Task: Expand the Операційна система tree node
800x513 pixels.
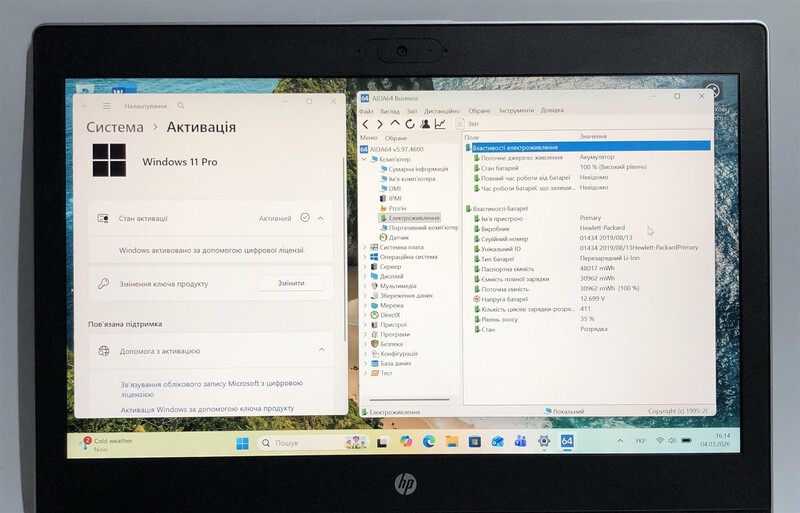Action: tap(364, 257)
